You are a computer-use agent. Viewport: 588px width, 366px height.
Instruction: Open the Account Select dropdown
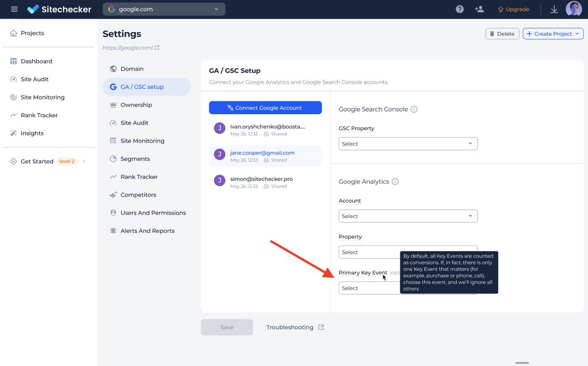[x=408, y=216]
